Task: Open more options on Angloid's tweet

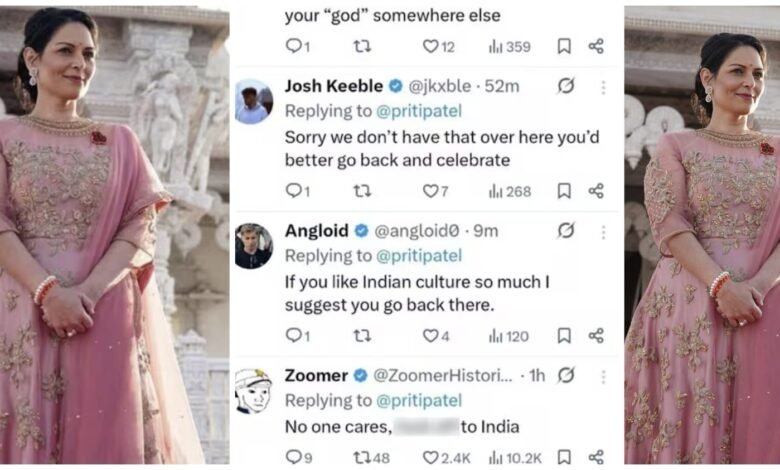Action: pos(603,231)
